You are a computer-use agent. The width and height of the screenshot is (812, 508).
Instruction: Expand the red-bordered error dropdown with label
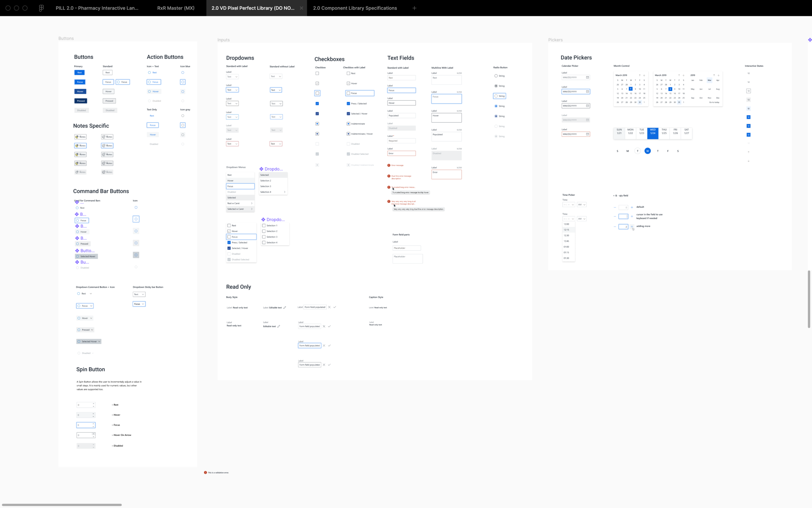coord(232,144)
